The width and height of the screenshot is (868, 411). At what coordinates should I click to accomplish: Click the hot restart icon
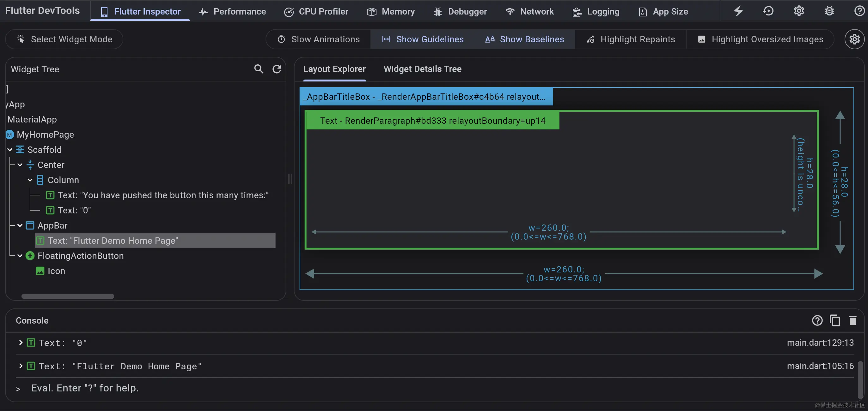(768, 11)
